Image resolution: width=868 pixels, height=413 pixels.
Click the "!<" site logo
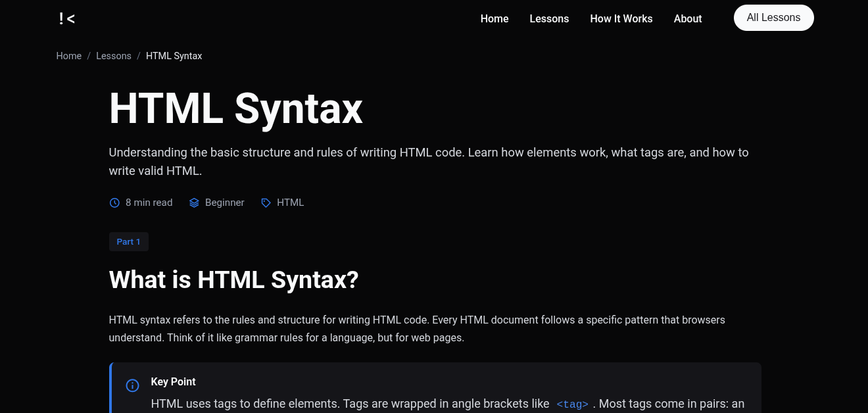coord(66,19)
